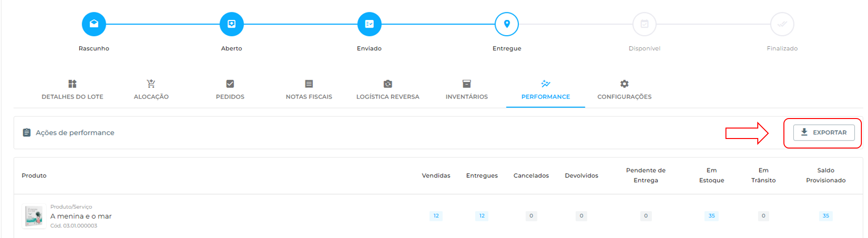Click the Produto/Serviço label above the product name
The image size is (868, 238).
[71, 207]
